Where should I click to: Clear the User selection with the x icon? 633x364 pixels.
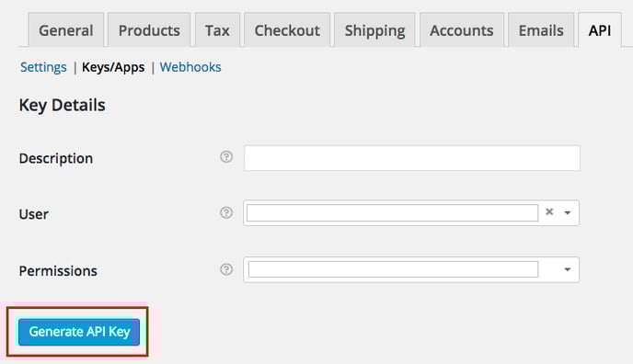pos(549,211)
